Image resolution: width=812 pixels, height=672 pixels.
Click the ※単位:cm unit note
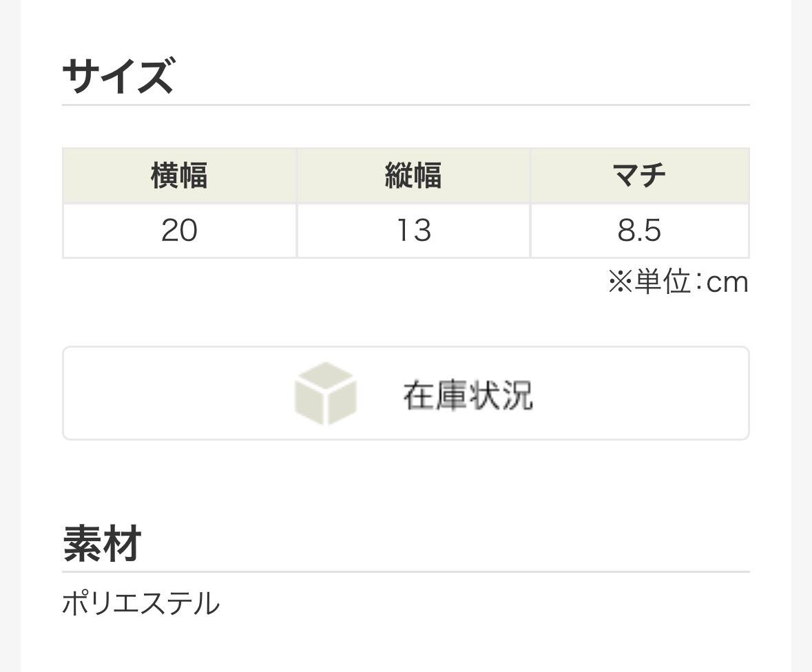(678, 282)
